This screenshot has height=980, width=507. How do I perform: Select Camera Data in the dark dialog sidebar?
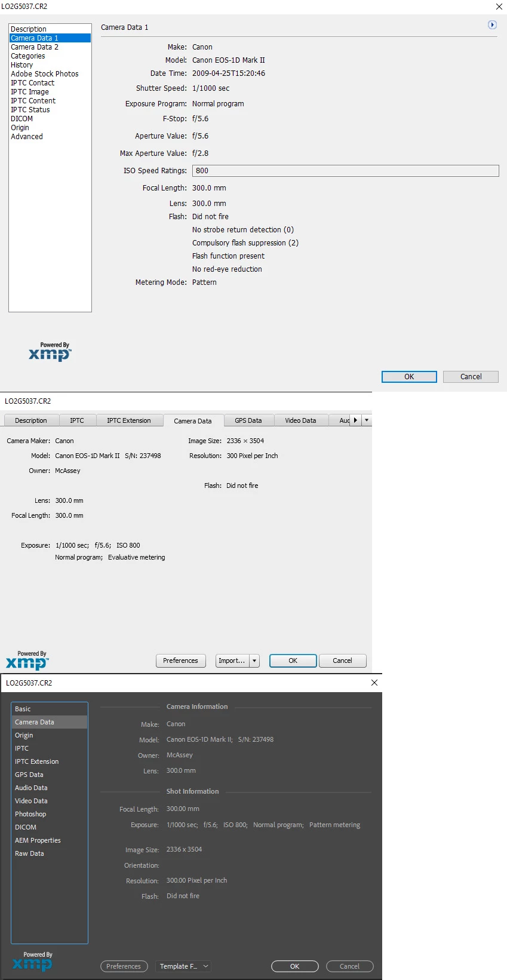coord(50,722)
